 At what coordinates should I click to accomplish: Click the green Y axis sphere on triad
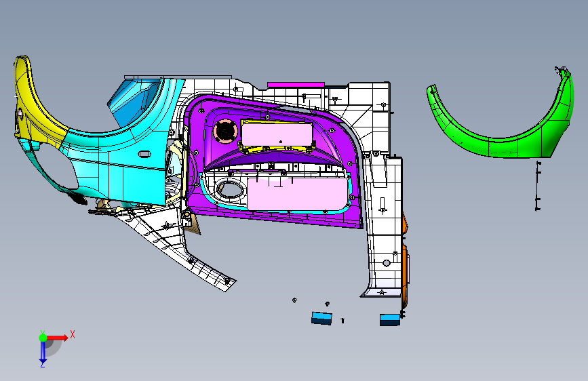click(43, 338)
